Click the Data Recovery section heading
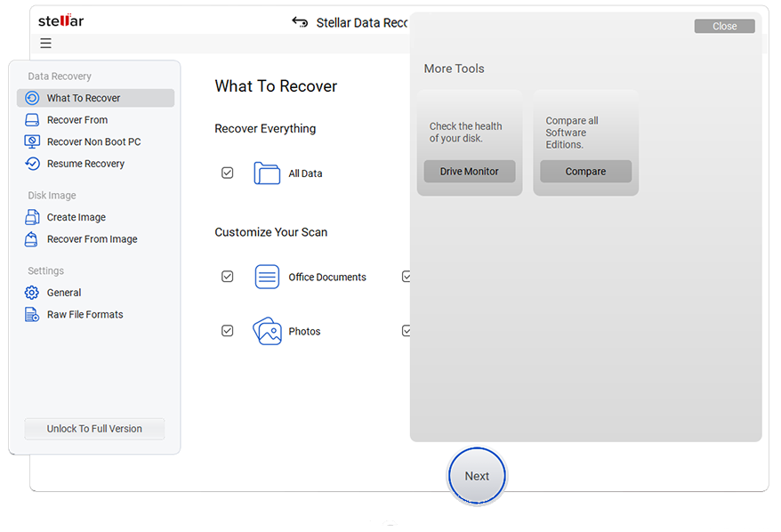The image size is (781, 532). pos(60,77)
